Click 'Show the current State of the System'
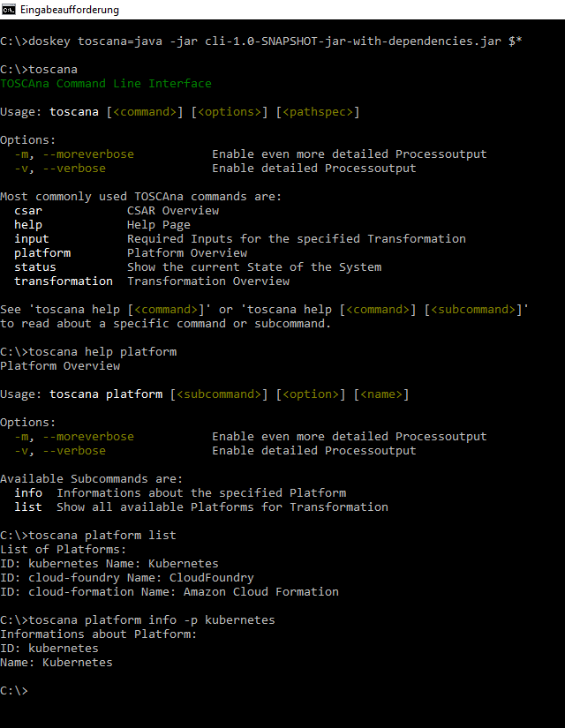The image size is (565, 728). point(254,267)
